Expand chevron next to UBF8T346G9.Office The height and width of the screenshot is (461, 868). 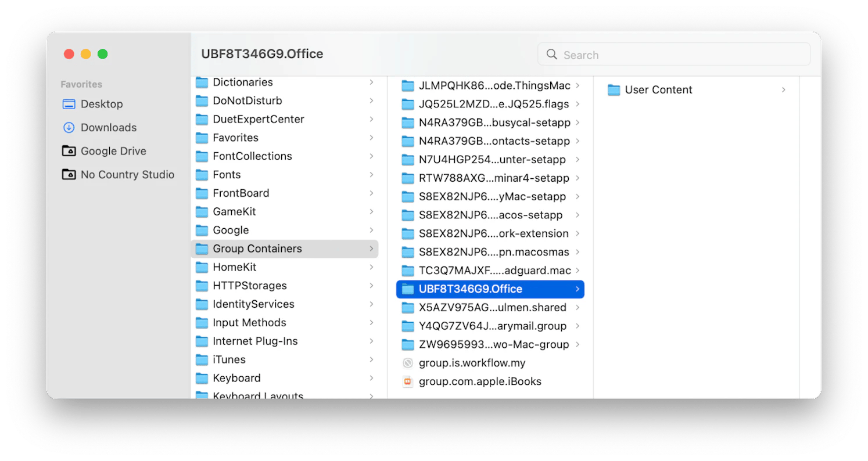point(577,289)
